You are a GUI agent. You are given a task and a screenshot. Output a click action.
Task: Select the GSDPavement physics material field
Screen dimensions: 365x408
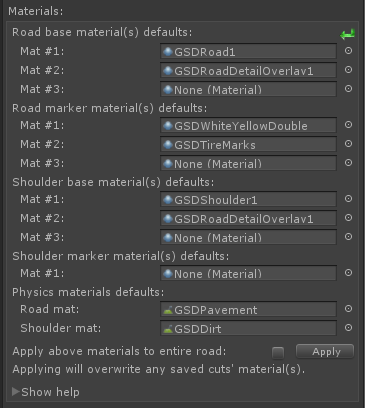pos(248,309)
